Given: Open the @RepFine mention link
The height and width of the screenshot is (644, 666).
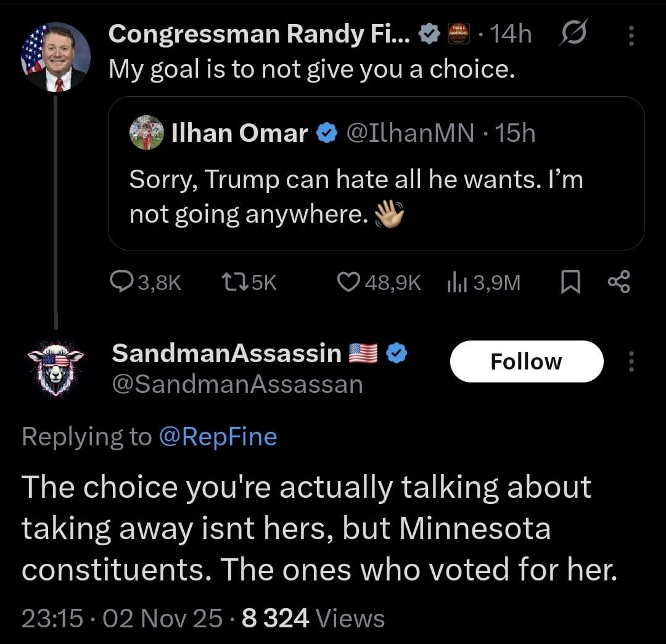Looking at the screenshot, I should pos(218,437).
